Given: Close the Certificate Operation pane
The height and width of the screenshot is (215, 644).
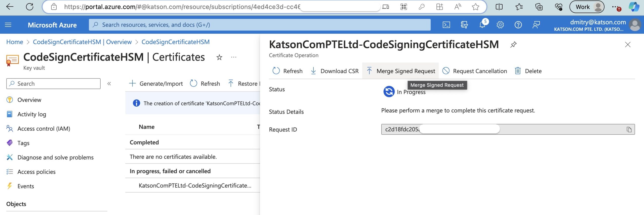Looking at the screenshot, I should [x=628, y=45].
